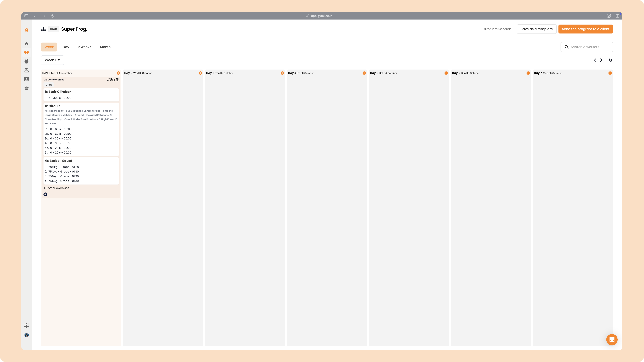Switch to the Week view tab
Viewport: 644px width, 362px height.
49,47
